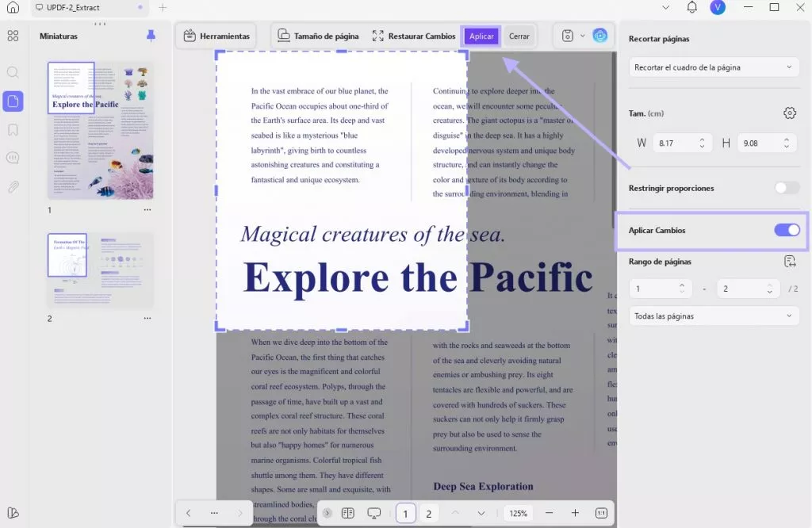
Task: Open more options for thumbnail 2
Action: 147,319
